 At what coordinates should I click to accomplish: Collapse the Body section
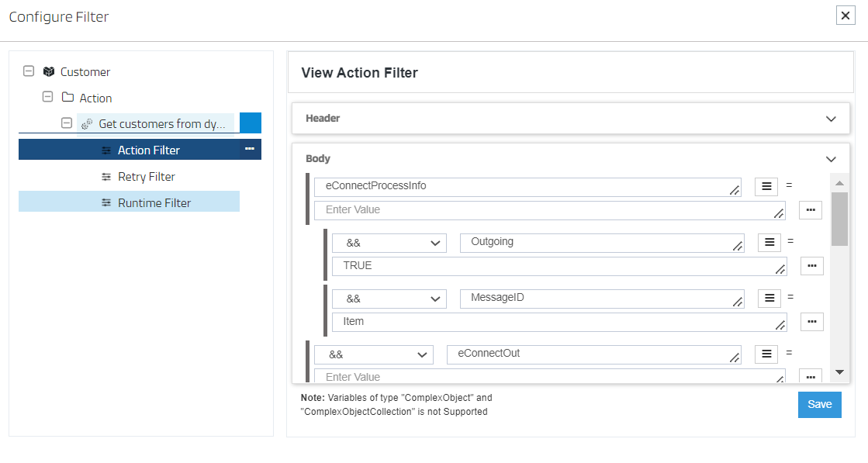click(831, 158)
